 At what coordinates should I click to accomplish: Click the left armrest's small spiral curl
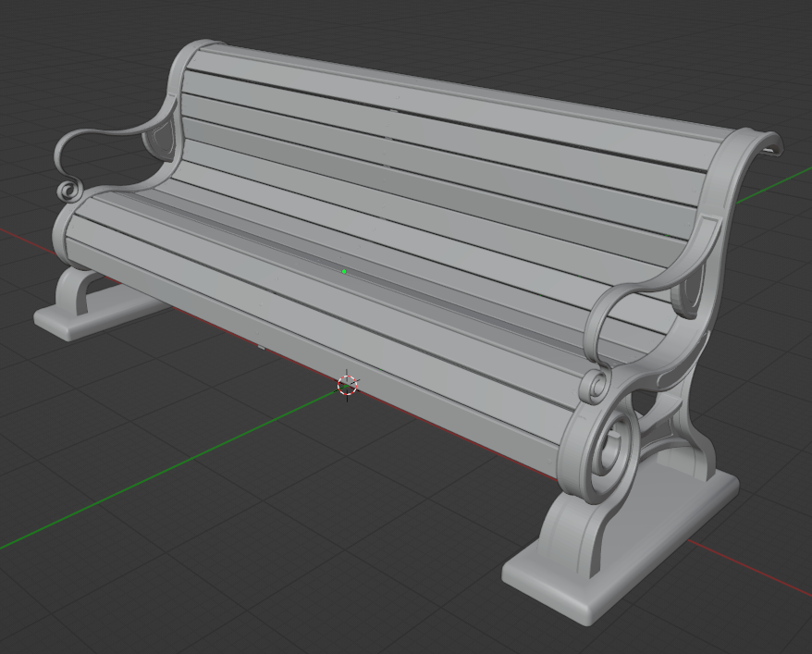coord(68,190)
